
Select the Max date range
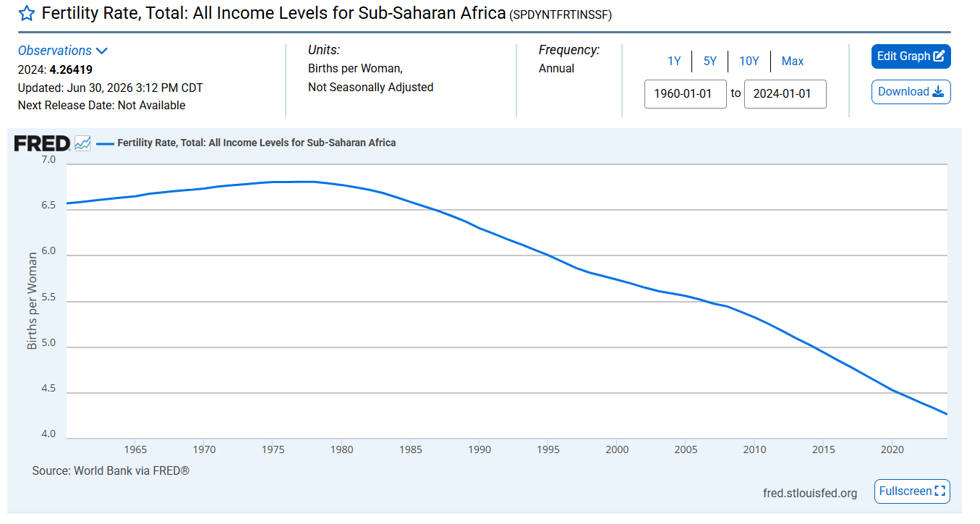point(793,62)
